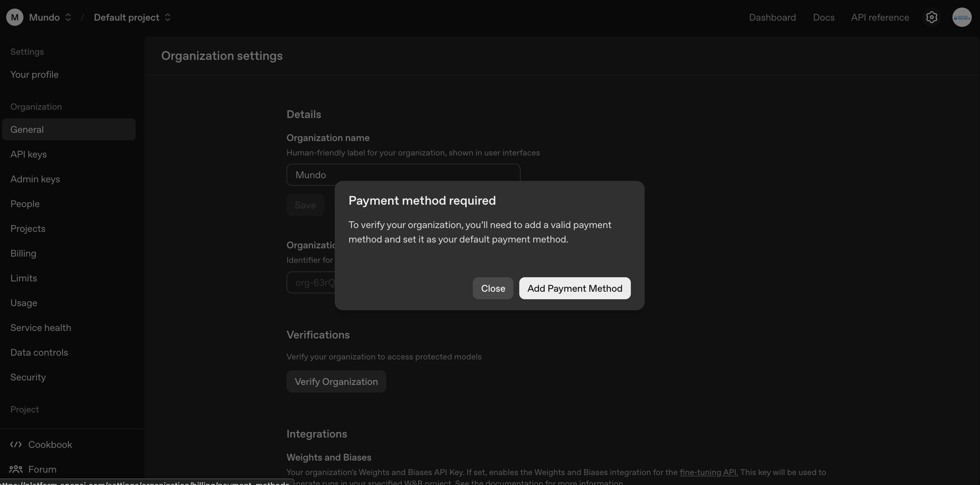980x485 pixels.
Task: Open Billing settings in sidebar
Action: (23, 253)
